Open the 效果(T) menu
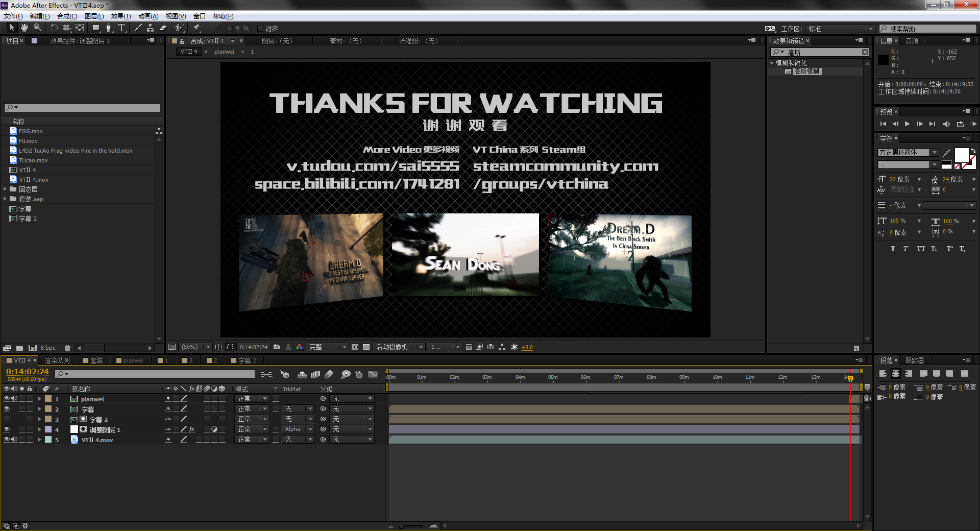 point(121,16)
